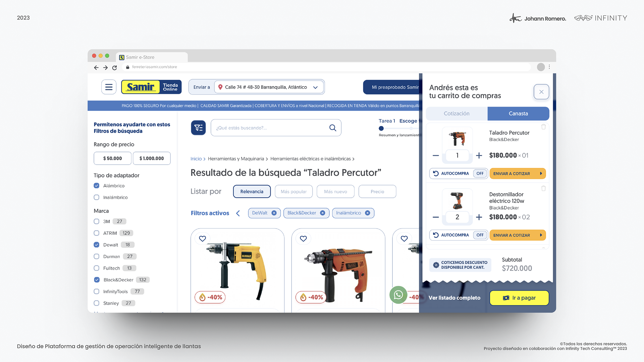Switch to Cotización tab
644x362 pixels.
pyautogui.click(x=457, y=114)
